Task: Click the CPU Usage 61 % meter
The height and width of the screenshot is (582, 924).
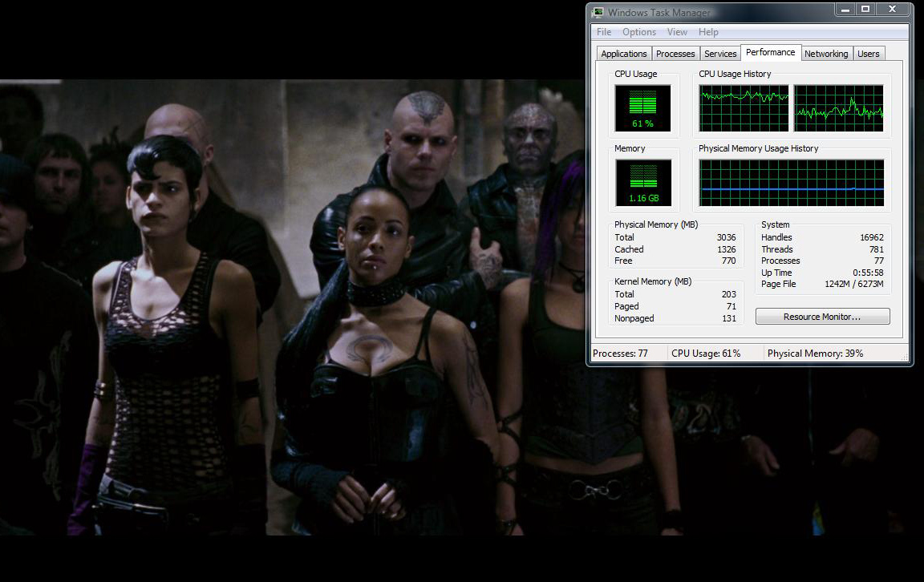Action: pyautogui.click(x=642, y=107)
